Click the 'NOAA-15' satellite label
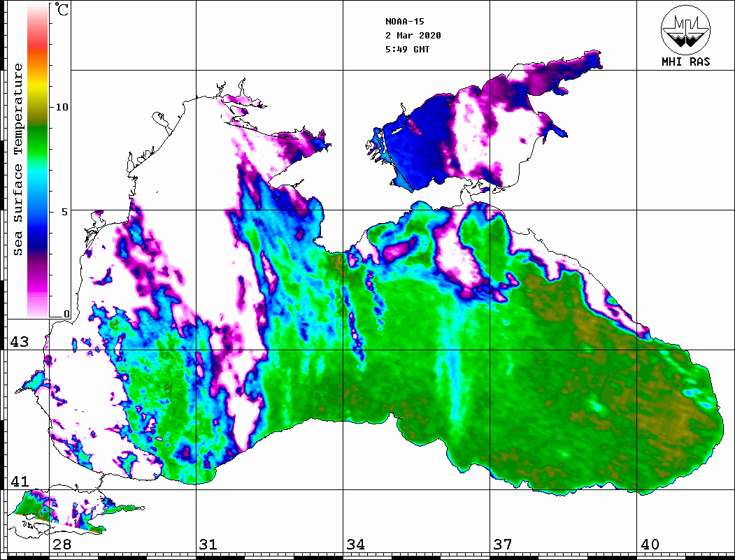This screenshot has width=735, height=560. [404, 22]
